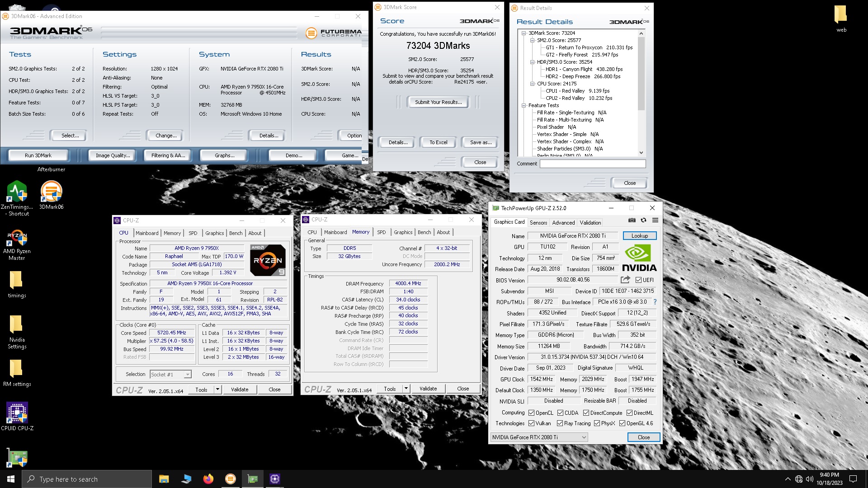Switch to GPU-Z in the taskbar
868x488 pixels.
pos(253,479)
